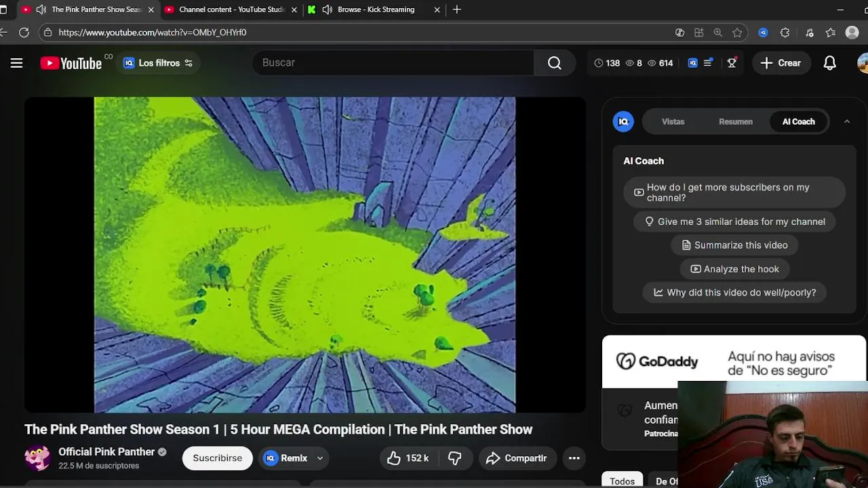Open the vidIQ browser extension icon
The height and width of the screenshot is (488, 868).
[x=763, y=32]
